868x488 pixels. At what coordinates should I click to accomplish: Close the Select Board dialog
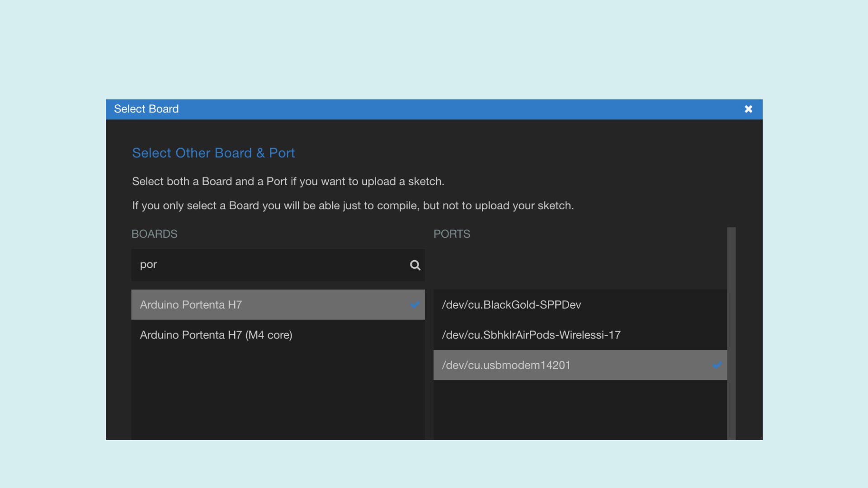tap(748, 109)
